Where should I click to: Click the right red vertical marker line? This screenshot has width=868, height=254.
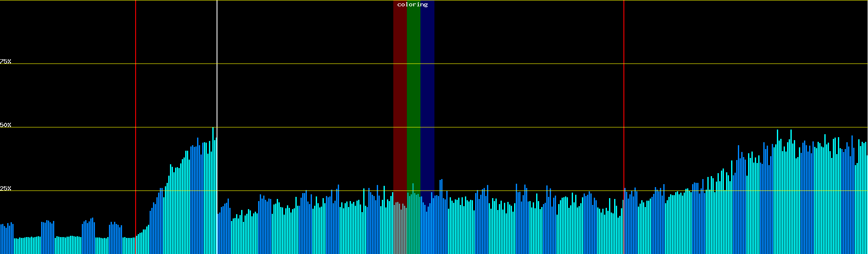tap(624, 85)
